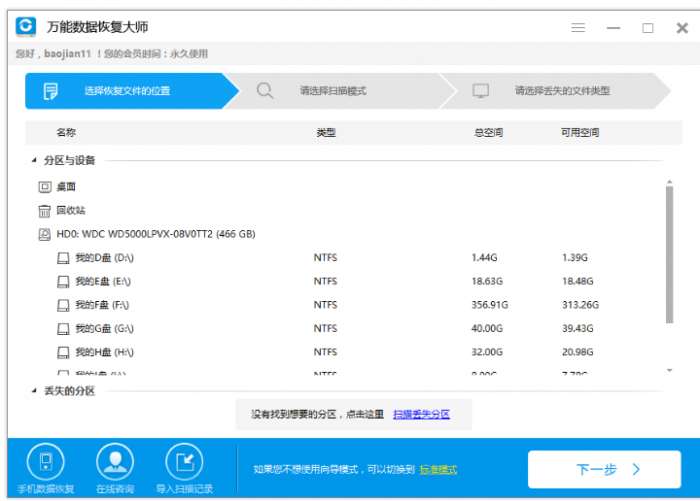700x501 pixels.
Task: Click the 总空间 column header
Action: [x=488, y=132]
